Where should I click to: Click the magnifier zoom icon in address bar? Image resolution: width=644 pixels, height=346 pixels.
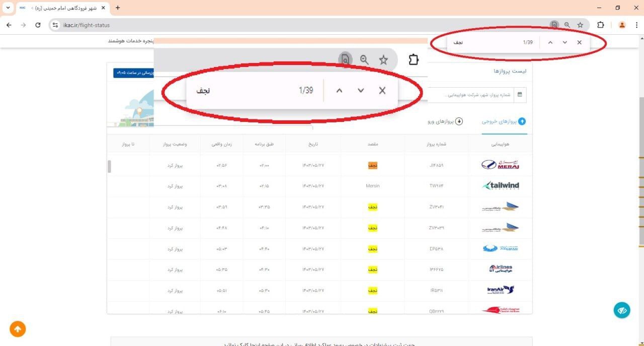pos(567,25)
